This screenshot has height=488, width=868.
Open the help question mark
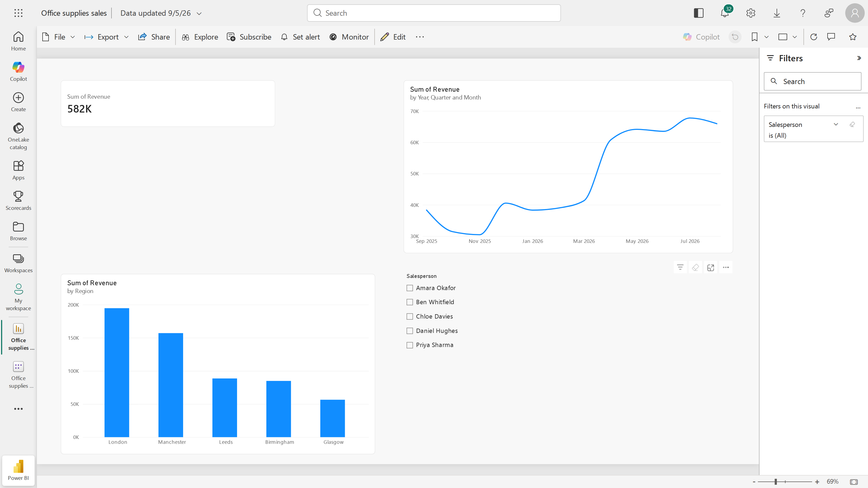point(803,13)
